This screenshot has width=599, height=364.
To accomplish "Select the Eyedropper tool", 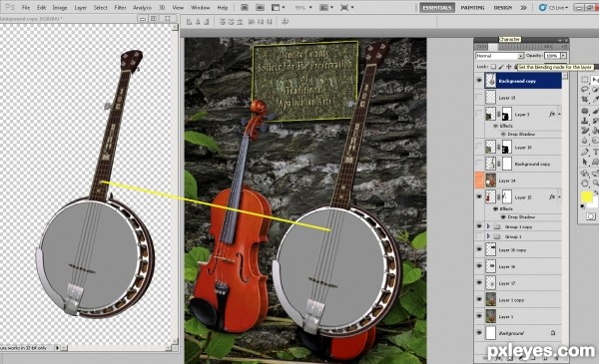I will 595,99.
